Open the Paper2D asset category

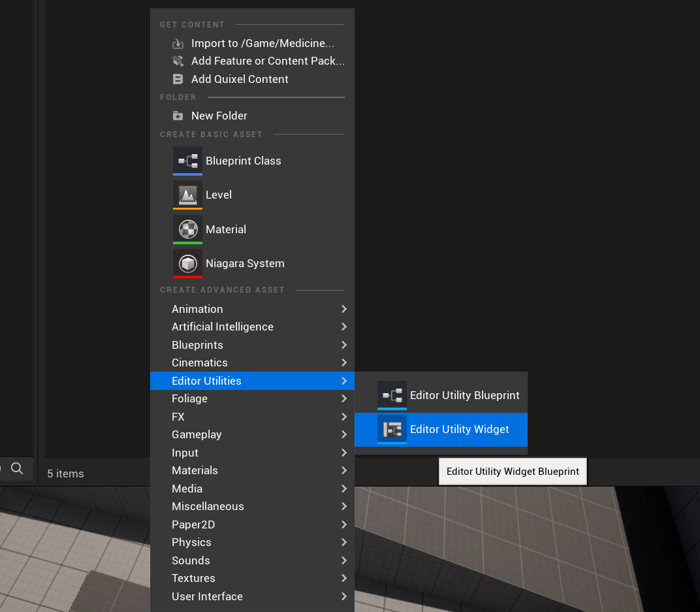(x=252, y=524)
